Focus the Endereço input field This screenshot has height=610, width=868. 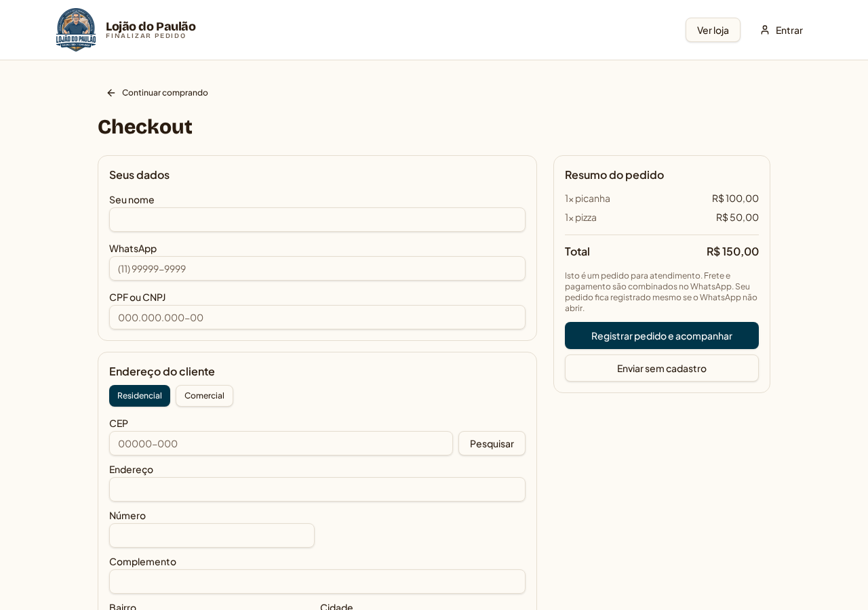pos(317,489)
